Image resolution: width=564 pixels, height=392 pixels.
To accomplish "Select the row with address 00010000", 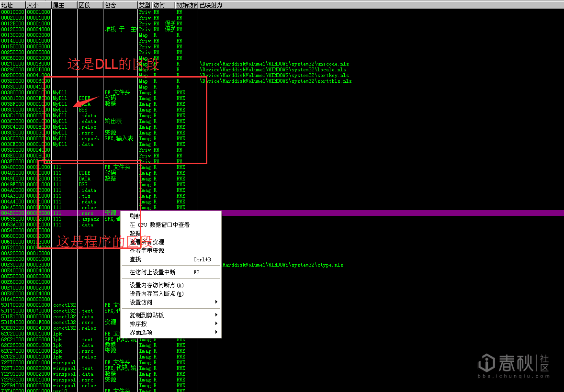I will [282, 12].
